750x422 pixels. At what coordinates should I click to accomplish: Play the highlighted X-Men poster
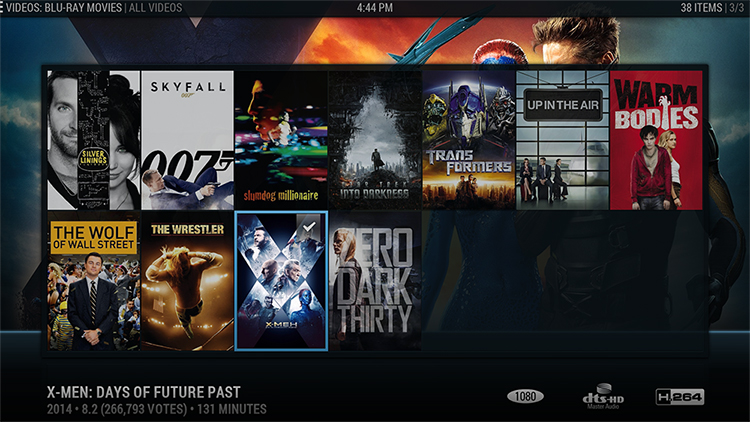tap(281, 281)
